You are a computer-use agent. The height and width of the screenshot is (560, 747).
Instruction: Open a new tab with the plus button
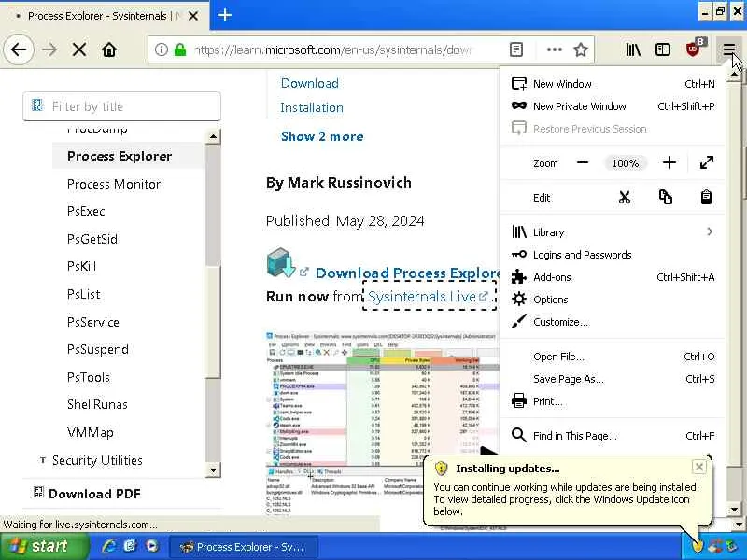225,15
